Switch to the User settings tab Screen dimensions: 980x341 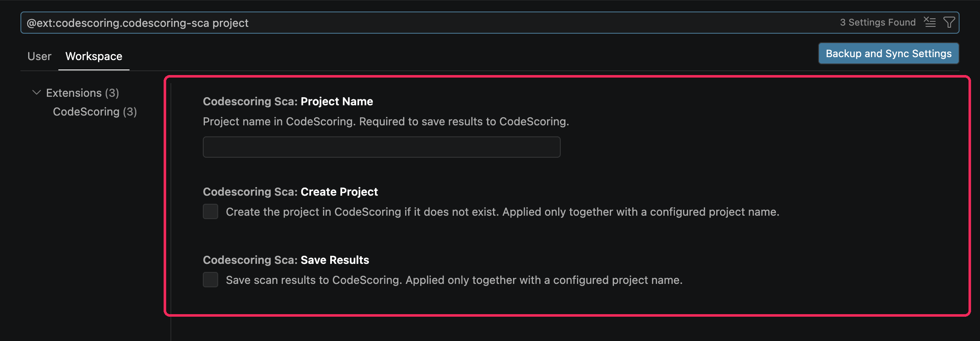(x=39, y=56)
